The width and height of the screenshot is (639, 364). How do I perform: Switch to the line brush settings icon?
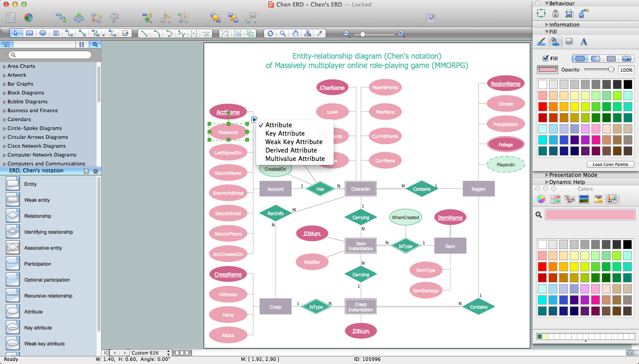(x=541, y=42)
